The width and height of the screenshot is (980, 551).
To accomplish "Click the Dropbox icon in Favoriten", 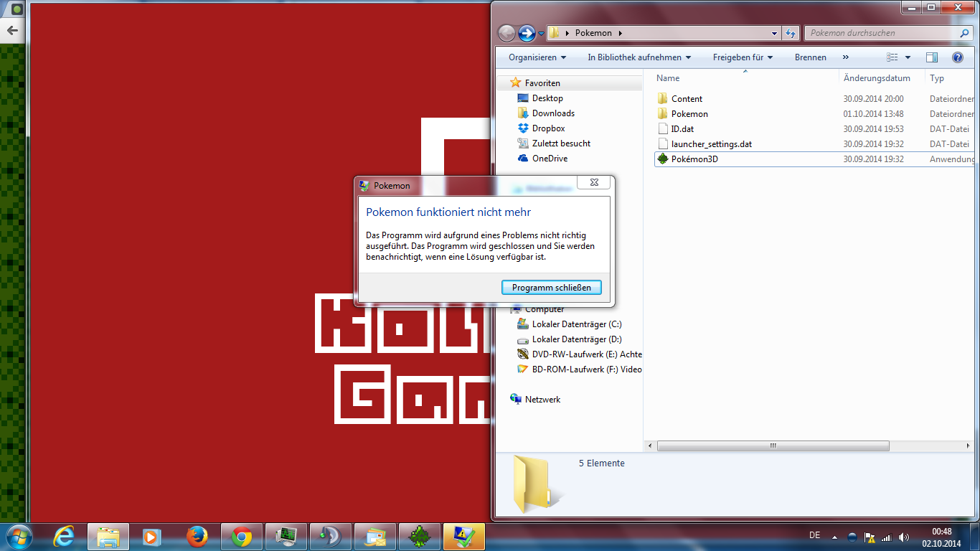I will click(x=523, y=128).
